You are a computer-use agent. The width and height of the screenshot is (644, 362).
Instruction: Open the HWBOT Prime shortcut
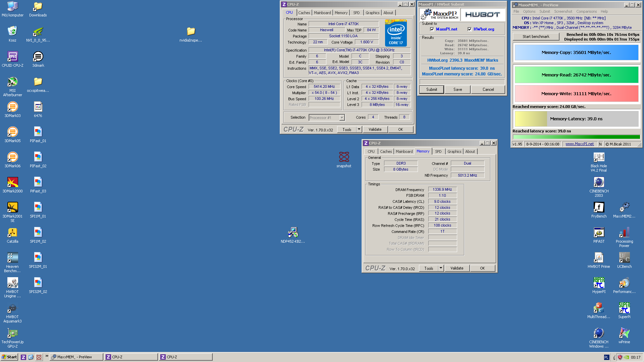tap(599, 260)
